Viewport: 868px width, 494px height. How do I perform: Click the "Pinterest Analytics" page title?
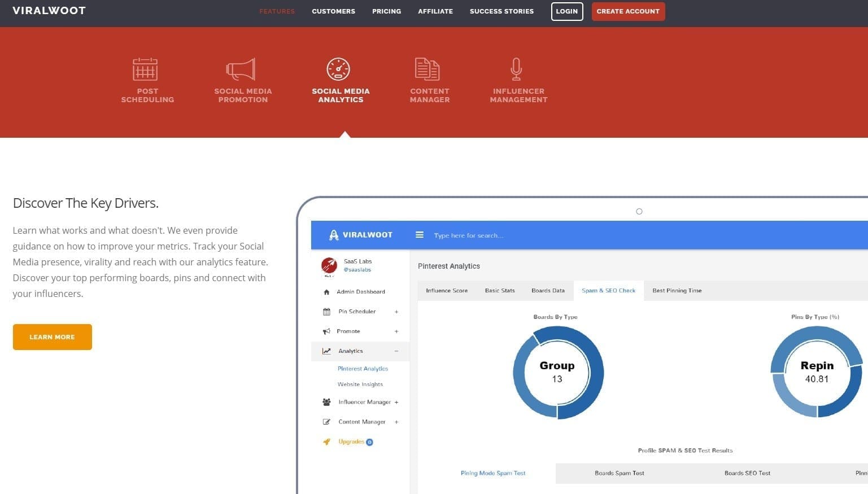pos(449,266)
